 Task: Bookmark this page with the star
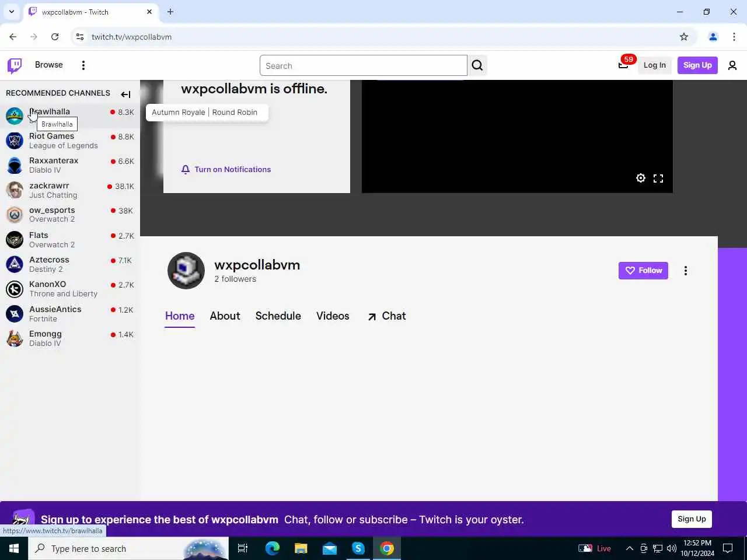click(684, 37)
